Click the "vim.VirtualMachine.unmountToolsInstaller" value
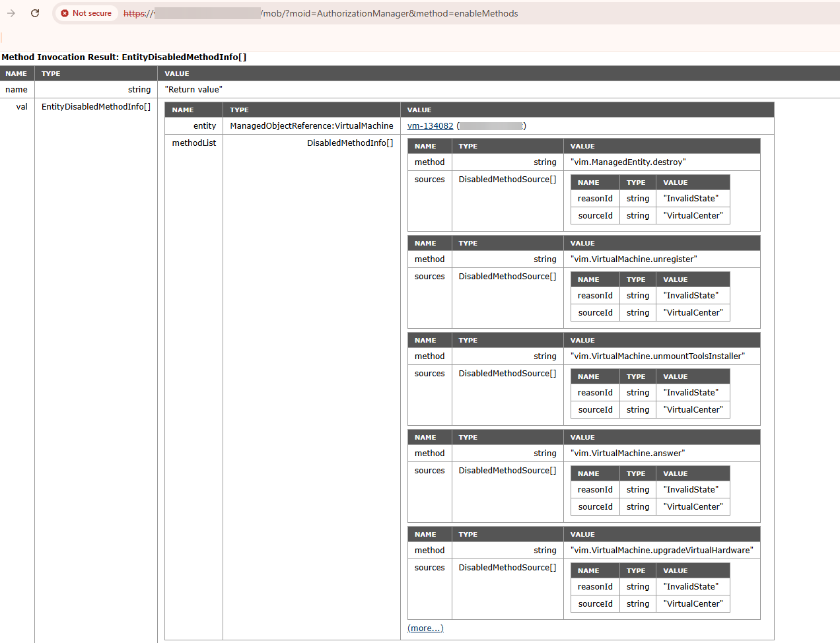Viewport: 840px width, 643px height. point(657,356)
